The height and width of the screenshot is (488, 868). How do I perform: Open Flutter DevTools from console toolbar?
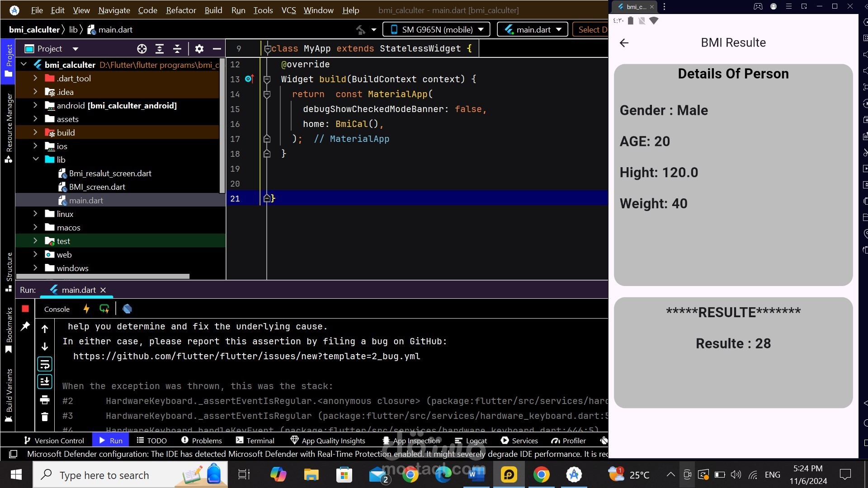tap(127, 309)
